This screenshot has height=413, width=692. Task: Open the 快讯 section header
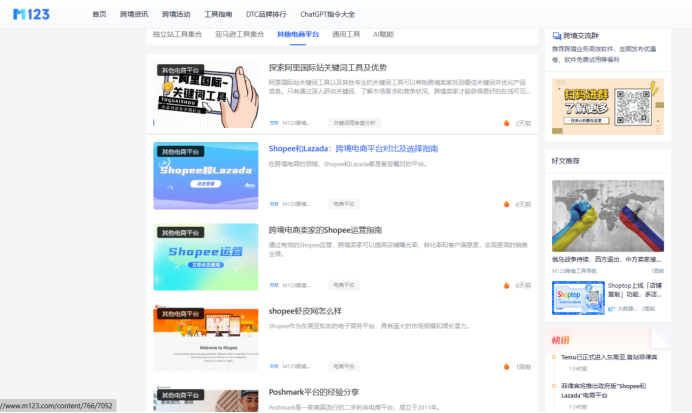click(x=560, y=340)
